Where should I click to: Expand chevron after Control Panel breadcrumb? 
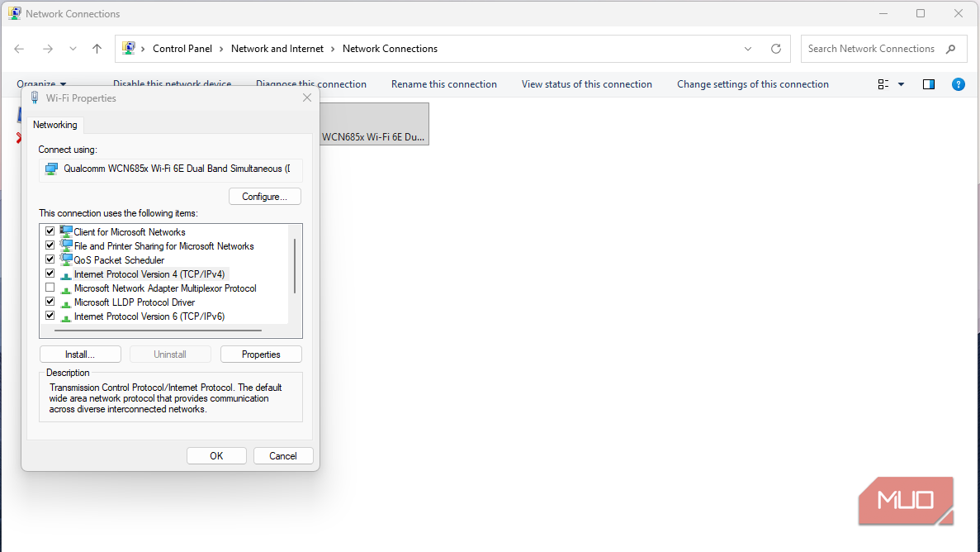coord(221,49)
